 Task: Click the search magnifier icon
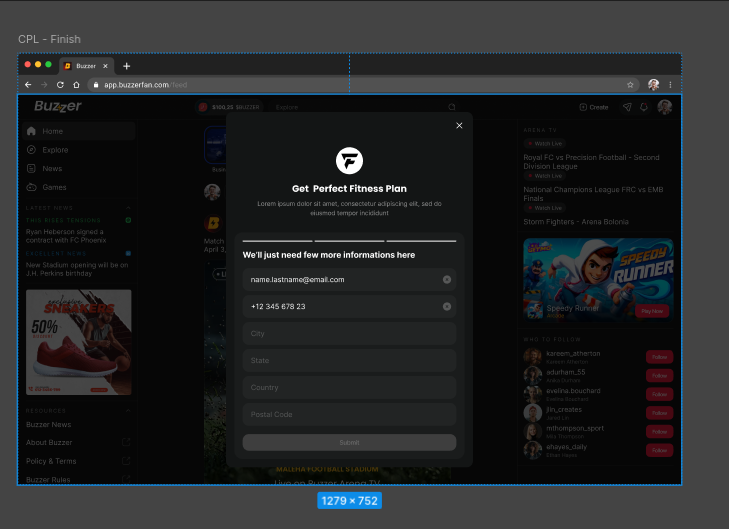click(452, 107)
